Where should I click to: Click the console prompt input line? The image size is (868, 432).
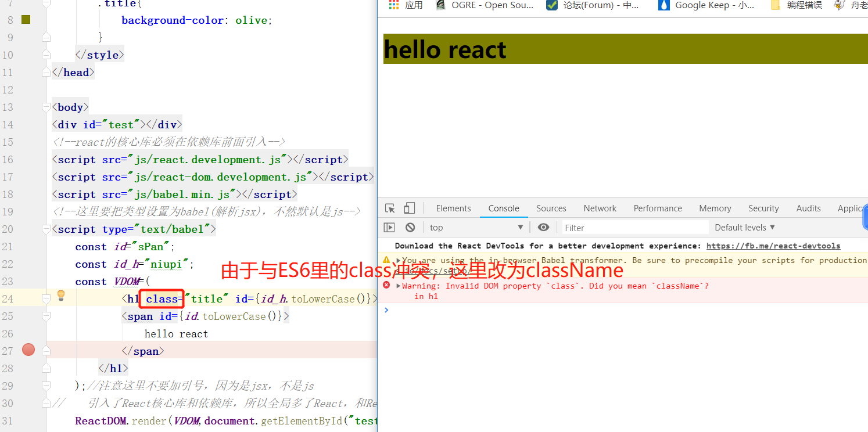pos(626,310)
